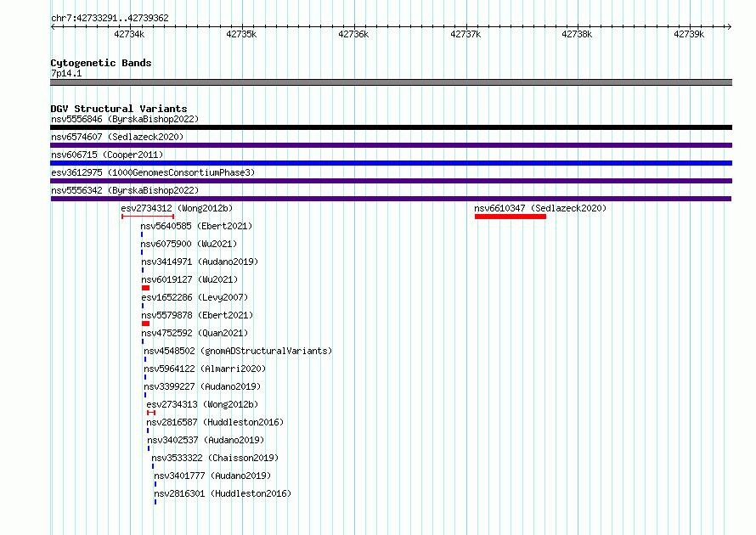
Task: Select the gray 7p14.1 cytogenetic band bar
Action: click(x=391, y=82)
